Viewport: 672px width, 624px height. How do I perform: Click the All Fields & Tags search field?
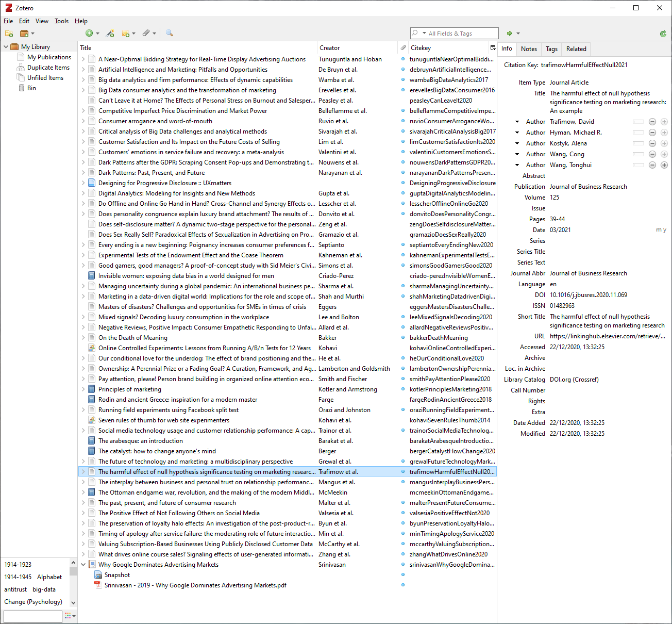point(454,34)
